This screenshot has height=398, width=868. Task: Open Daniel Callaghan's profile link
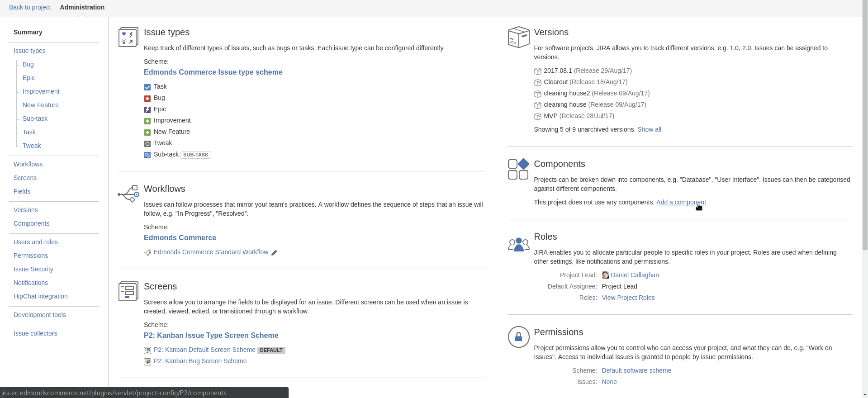[635, 275]
